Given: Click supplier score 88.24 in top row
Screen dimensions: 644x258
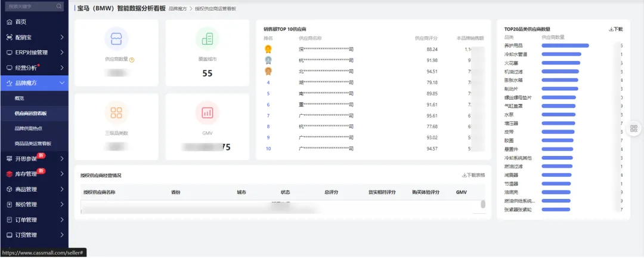Looking at the screenshot, I should 432,49.
